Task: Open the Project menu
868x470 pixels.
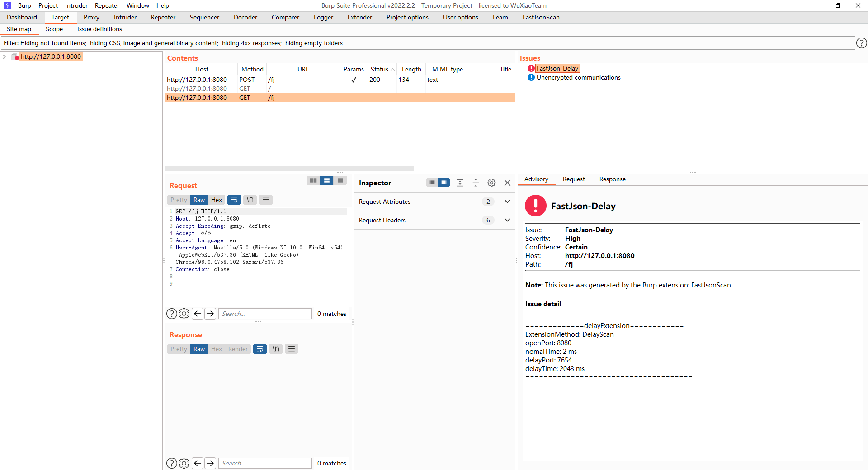Action: (x=48, y=5)
